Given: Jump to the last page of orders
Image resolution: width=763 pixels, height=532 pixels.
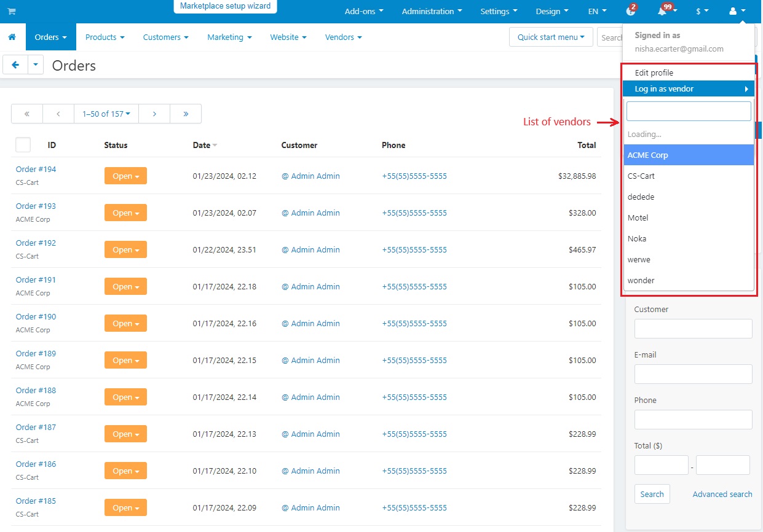Looking at the screenshot, I should pyautogui.click(x=186, y=114).
